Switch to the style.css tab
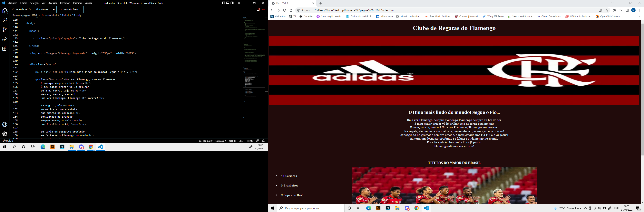Image resolution: width=644 pixels, height=212 pixels. pos(44,9)
